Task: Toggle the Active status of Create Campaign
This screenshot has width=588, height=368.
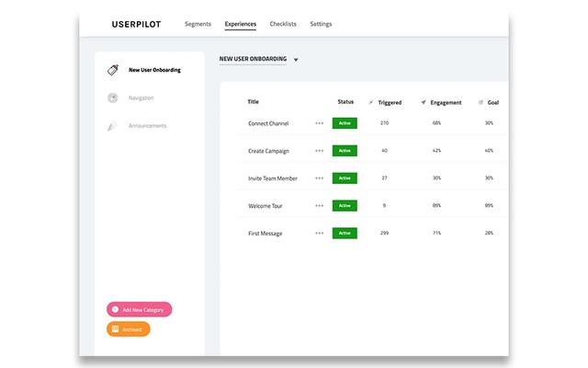Action: click(345, 151)
